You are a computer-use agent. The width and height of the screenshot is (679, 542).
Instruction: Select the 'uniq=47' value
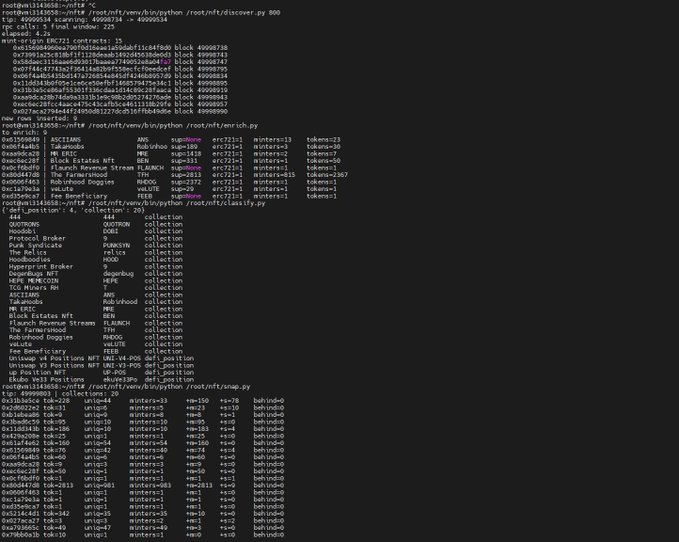click(x=97, y=528)
